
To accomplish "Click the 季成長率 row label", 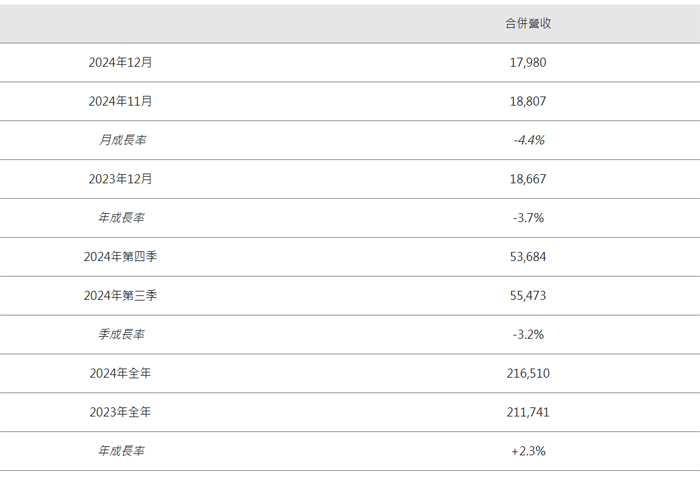I will [120, 334].
